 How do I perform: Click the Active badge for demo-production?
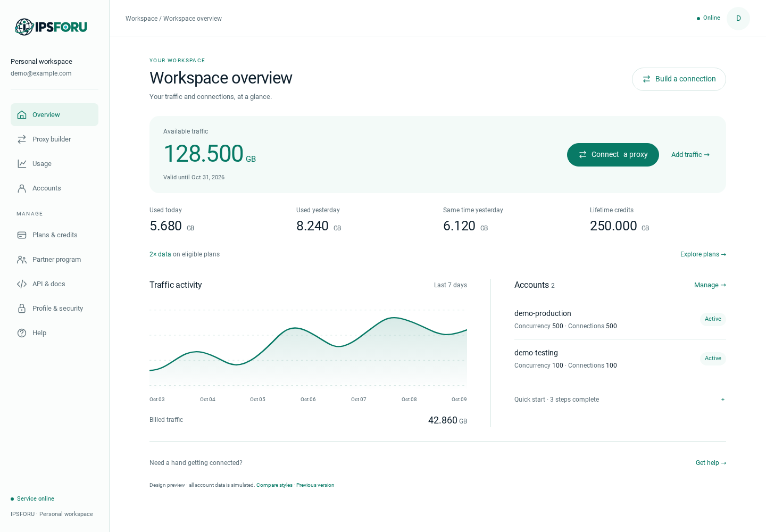[x=713, y=319]
